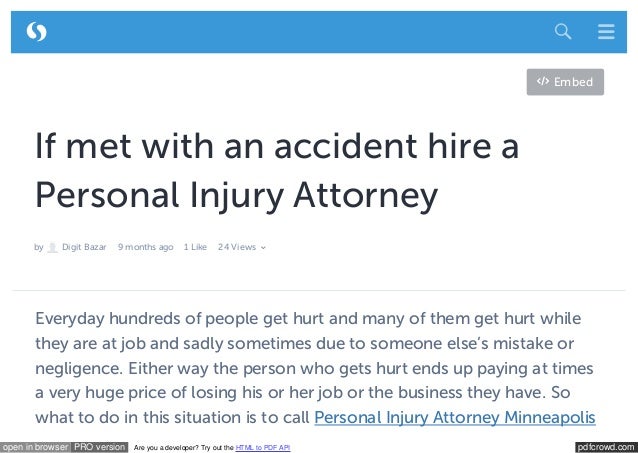The image size is (638, 453).
Task: Open the search magnifier icon
Action: (563, 31)
